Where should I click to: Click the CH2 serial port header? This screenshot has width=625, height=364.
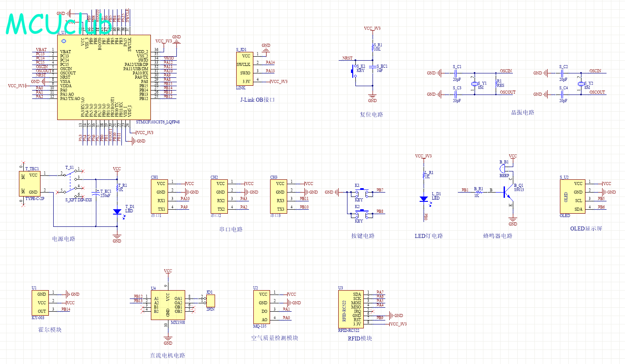[220, 196]
